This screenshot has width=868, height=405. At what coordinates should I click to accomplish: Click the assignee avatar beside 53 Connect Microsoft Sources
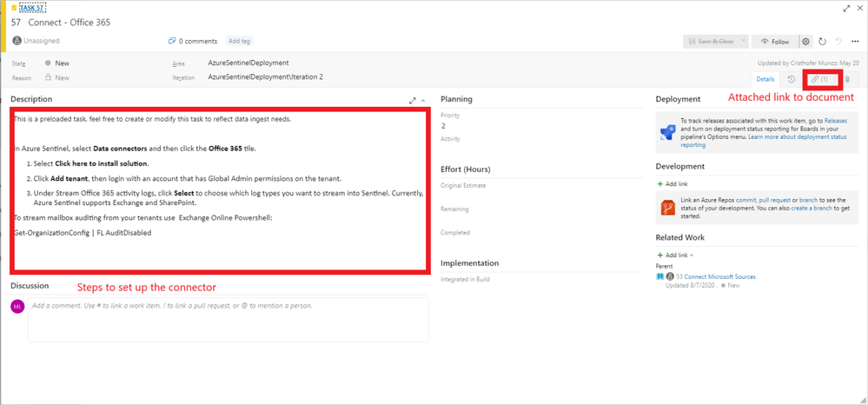670,276
